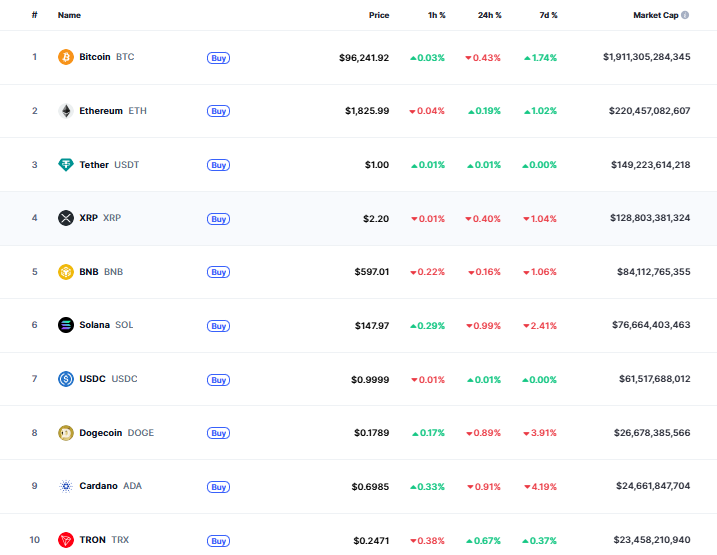Click Bitcoin price $96,241.92

click(x=364, y=58)
